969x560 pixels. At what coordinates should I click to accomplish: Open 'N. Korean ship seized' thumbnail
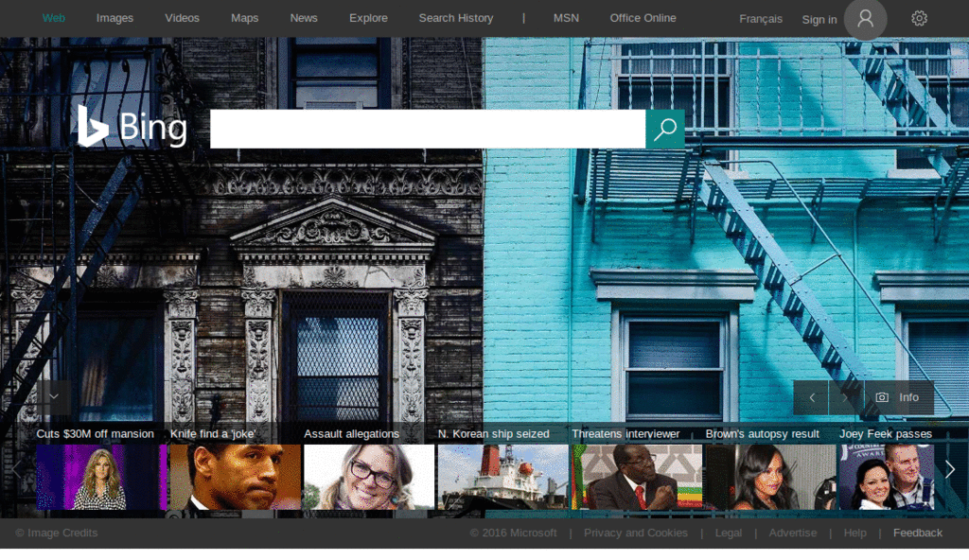(503, 477)
